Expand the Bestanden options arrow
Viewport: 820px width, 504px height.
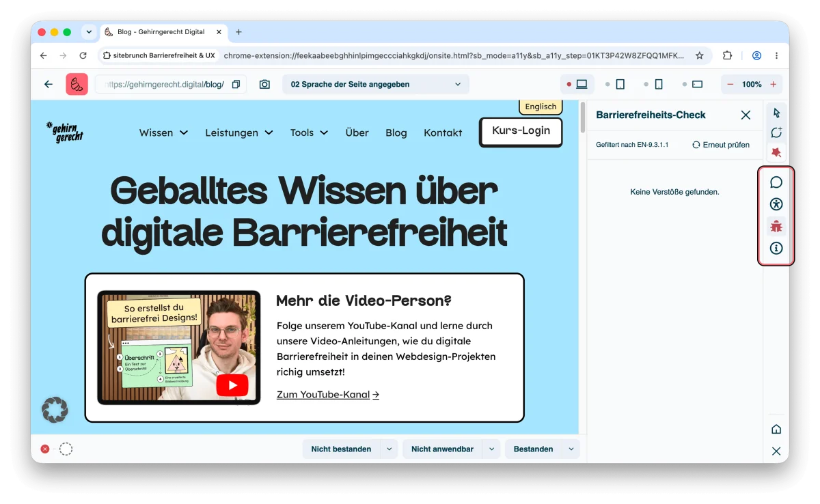[571, 449]
